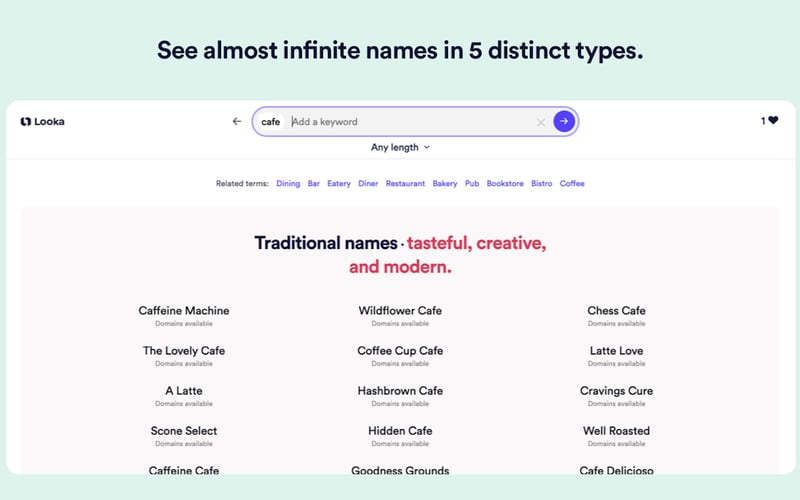This screenshot has width=800, height=500.
Task: Choose the name Cafe Delicioso
Action: (x=616, y=470)
